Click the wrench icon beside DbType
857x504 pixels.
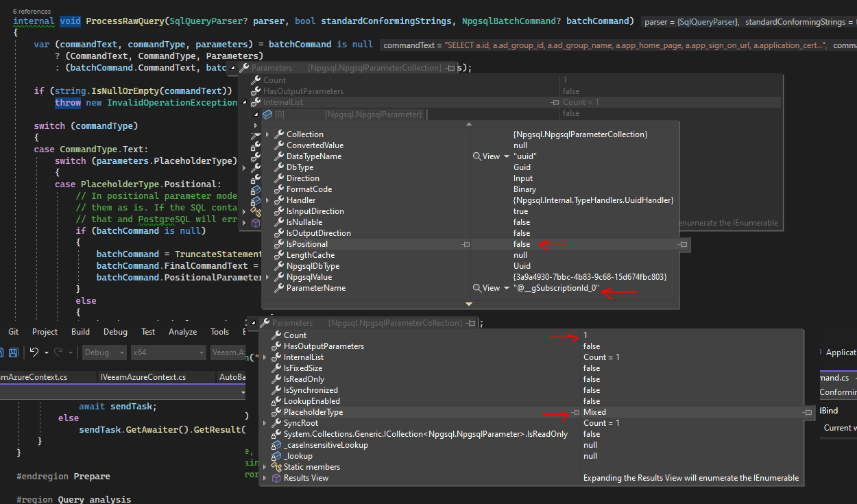point(278,167)
